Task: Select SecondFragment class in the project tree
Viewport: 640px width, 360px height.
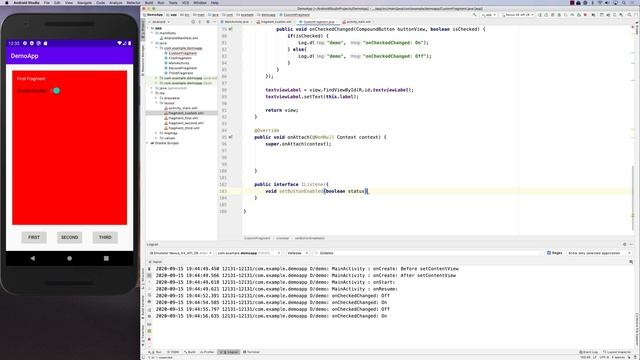Action: [x=181, y=68]
